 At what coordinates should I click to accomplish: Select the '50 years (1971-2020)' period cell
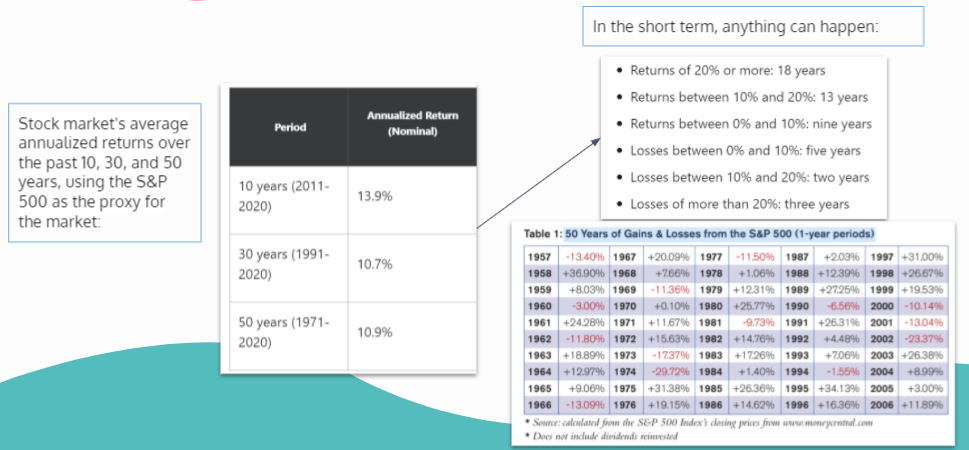[x=289, y=336]
